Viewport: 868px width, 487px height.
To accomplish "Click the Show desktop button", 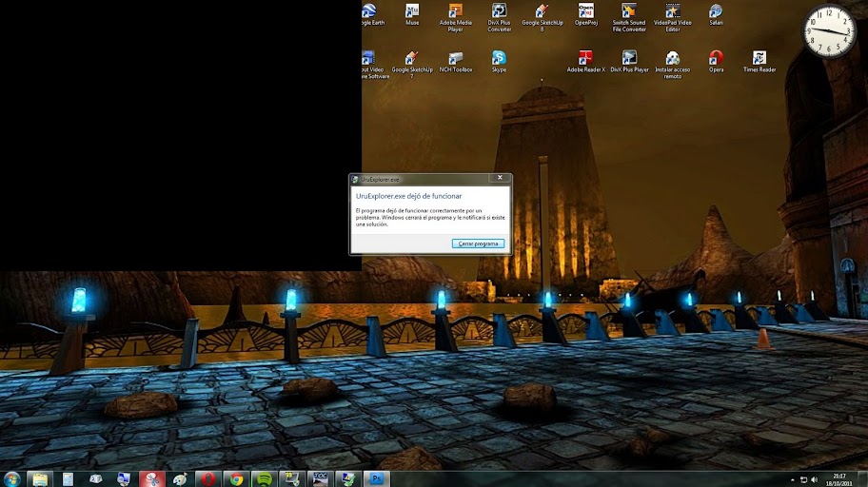I will pyautogui.click(x=862, y=479).
